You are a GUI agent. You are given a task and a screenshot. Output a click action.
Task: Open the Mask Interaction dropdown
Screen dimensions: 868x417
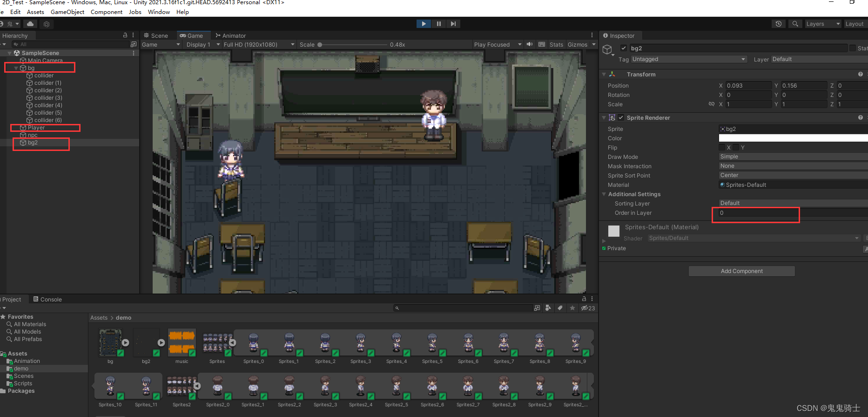coord(793,166)
